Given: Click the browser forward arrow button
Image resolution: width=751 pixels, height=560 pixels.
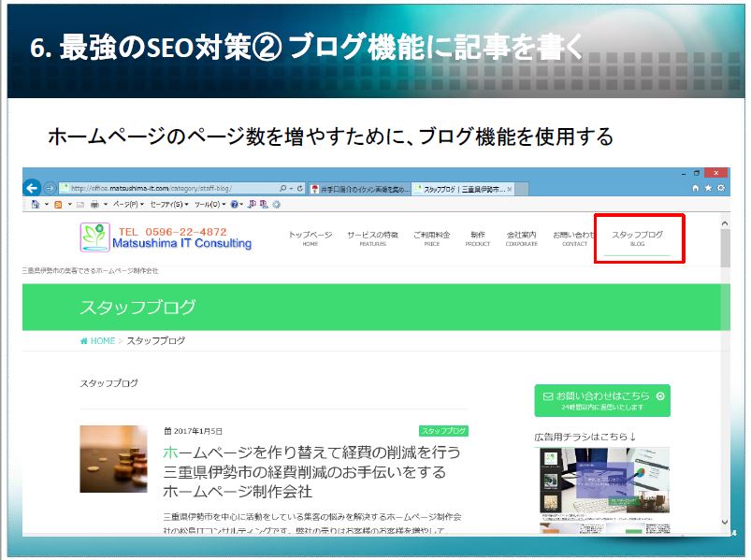Looking at the screenshot, I should coord(51,187).
